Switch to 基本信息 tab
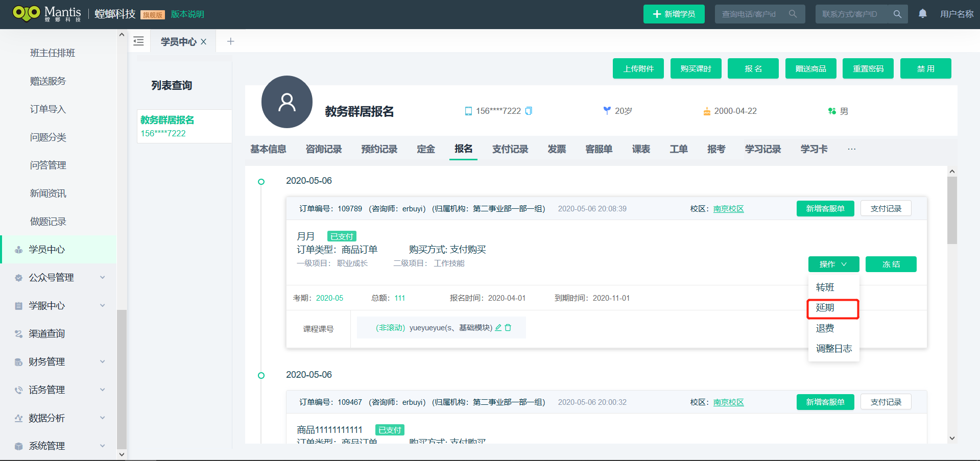The height and width of the screenshot is (461, 980). point(268,149)
